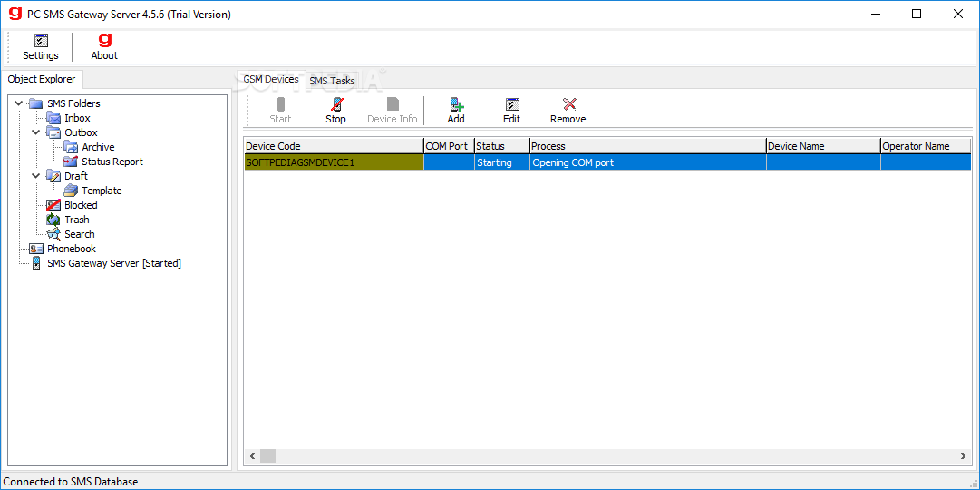Screen dimensions: 980x490
Task: Click the app logo in title bar
Action: click(15, 14)
